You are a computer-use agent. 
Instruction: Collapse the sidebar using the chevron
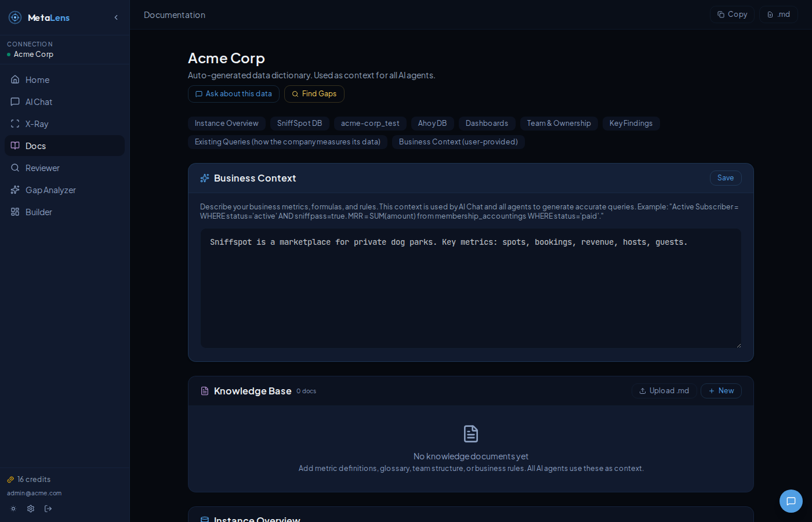coord(115,17)
